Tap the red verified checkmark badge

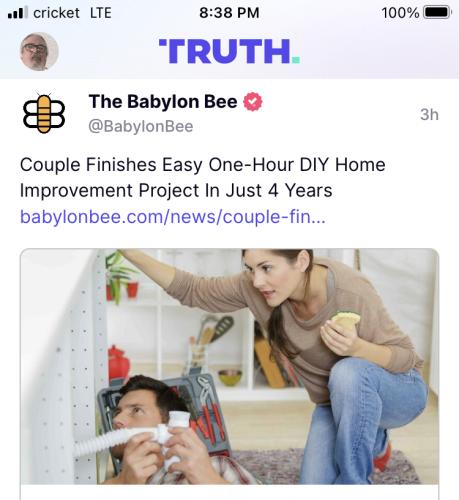[253, 102]
